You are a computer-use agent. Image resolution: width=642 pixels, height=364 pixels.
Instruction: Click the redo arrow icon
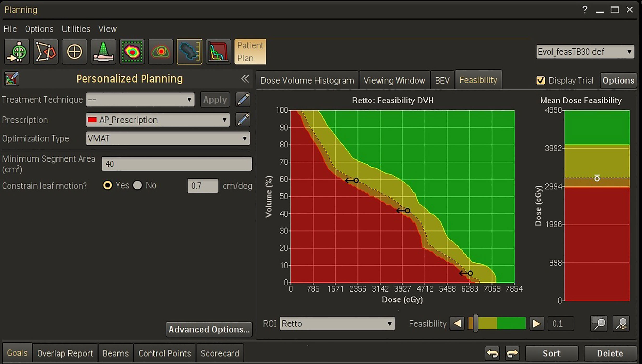point(512,353)
